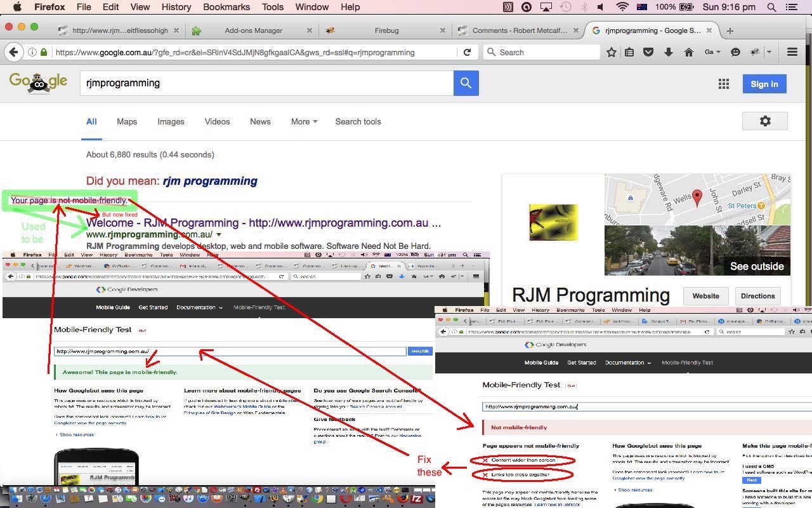Screen dimensions: 812x508
Task: Click the blue Google search magnifier button
Action: [x=466, y=83]
